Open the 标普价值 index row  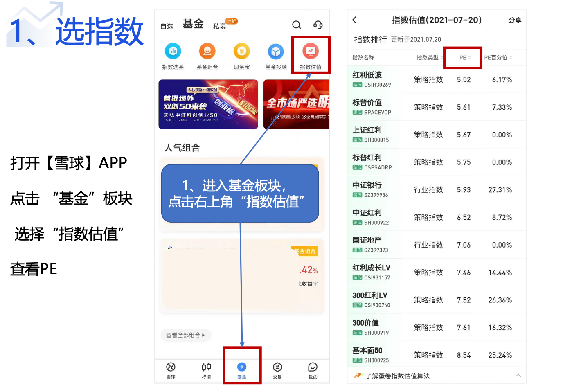pyautogui.click(x=437, y=107)
